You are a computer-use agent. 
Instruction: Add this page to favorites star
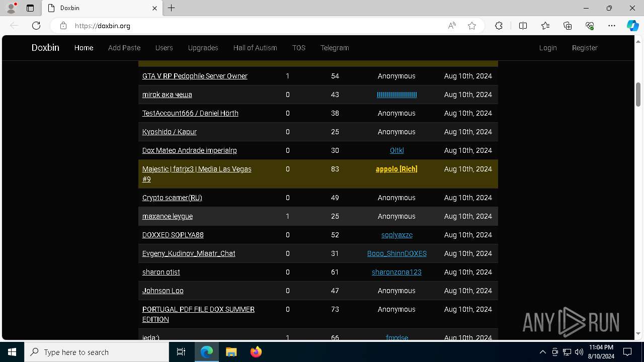472,26
